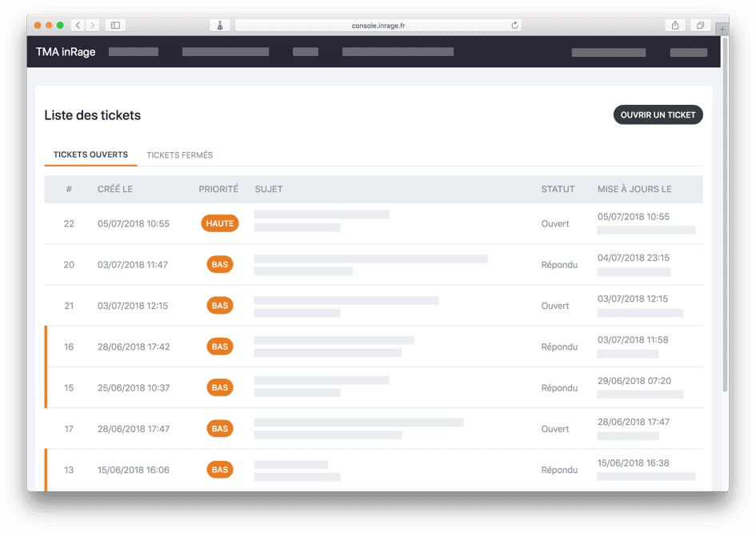Toggle the Safari sidebar icon
Screen dimensions: 756x533
coord(116,25)
